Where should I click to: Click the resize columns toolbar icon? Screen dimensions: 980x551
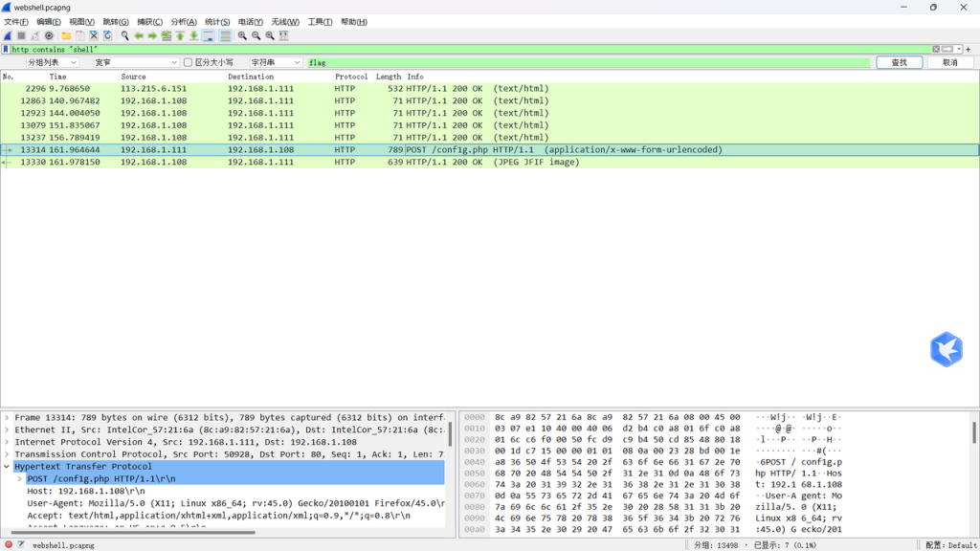[x=284, y=35]
